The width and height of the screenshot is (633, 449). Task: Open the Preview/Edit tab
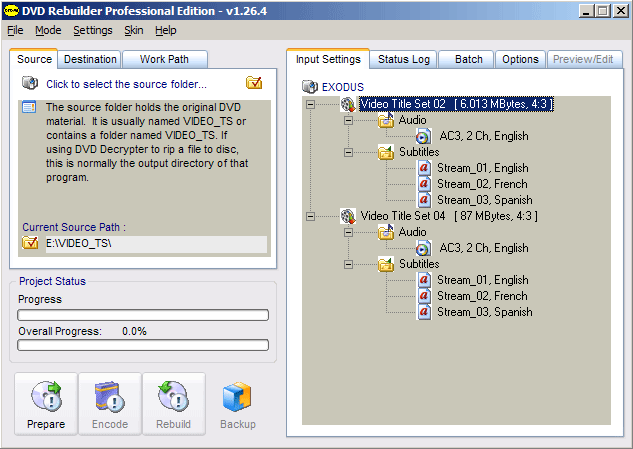583,59
